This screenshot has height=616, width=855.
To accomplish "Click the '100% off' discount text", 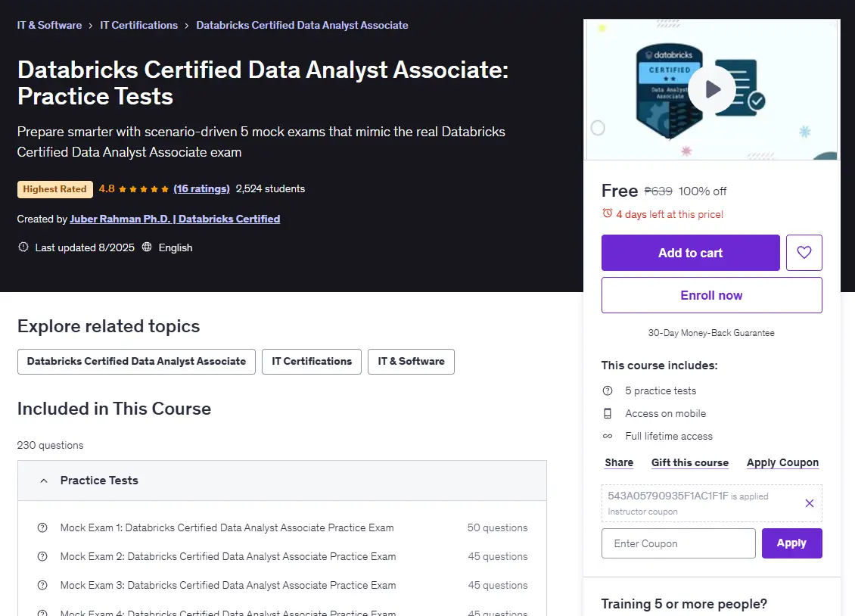I will click(702, 191).
